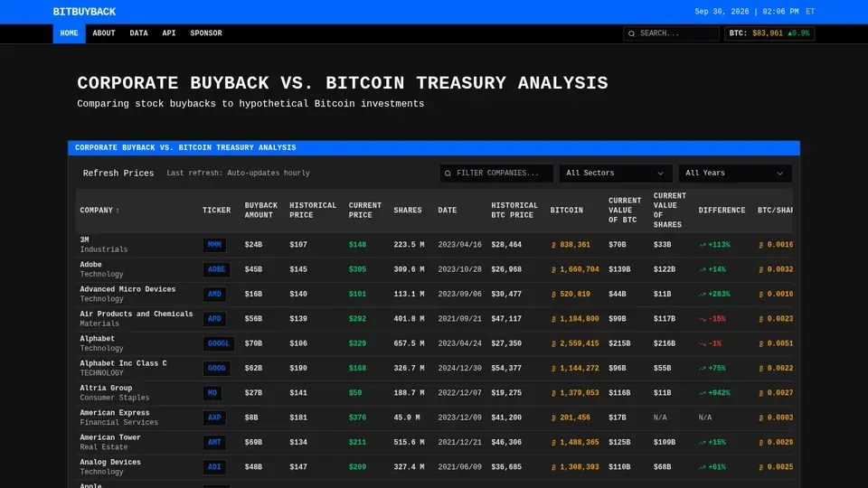Image resolution: width=868 pixels, height=488 pixels.
Task: Click the bitcoin symbol before 201,456
Action: pos(553,418)
